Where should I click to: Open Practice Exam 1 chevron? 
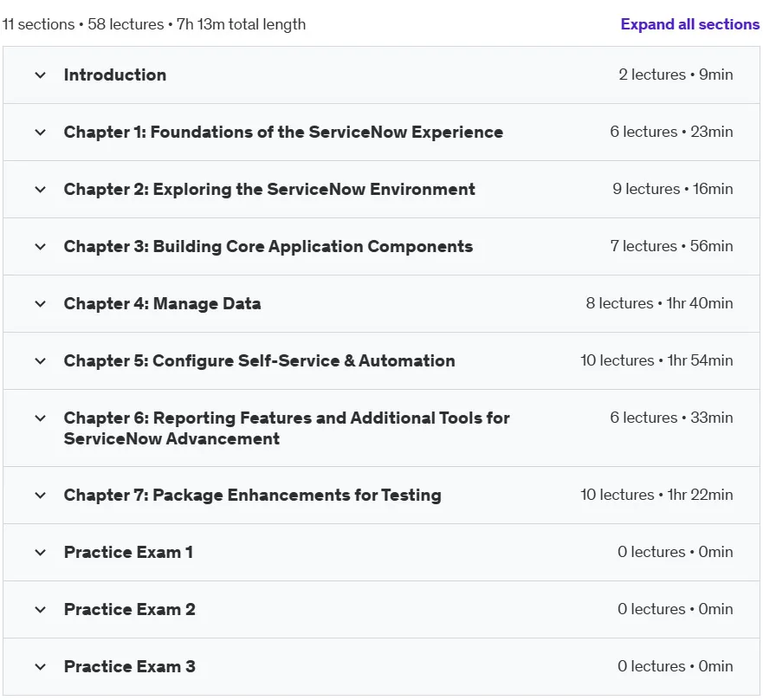pos(41,553)
